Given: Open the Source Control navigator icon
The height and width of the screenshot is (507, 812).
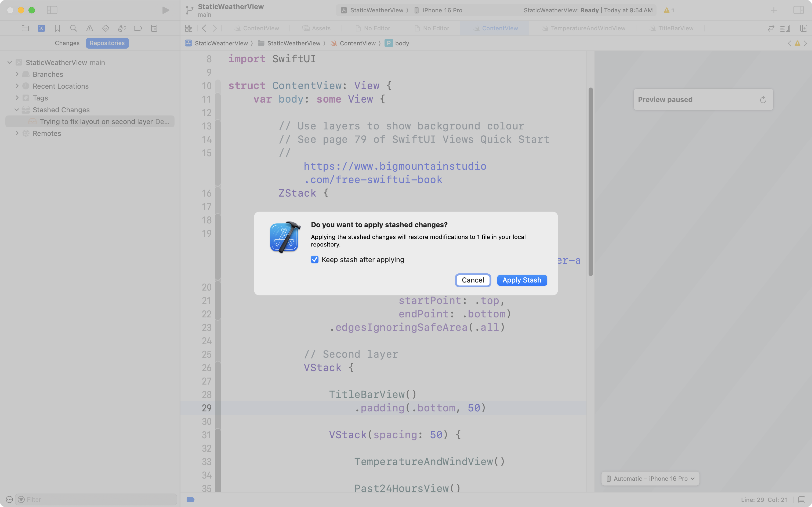Looking at the screenshot, I should tap(41, 28).
